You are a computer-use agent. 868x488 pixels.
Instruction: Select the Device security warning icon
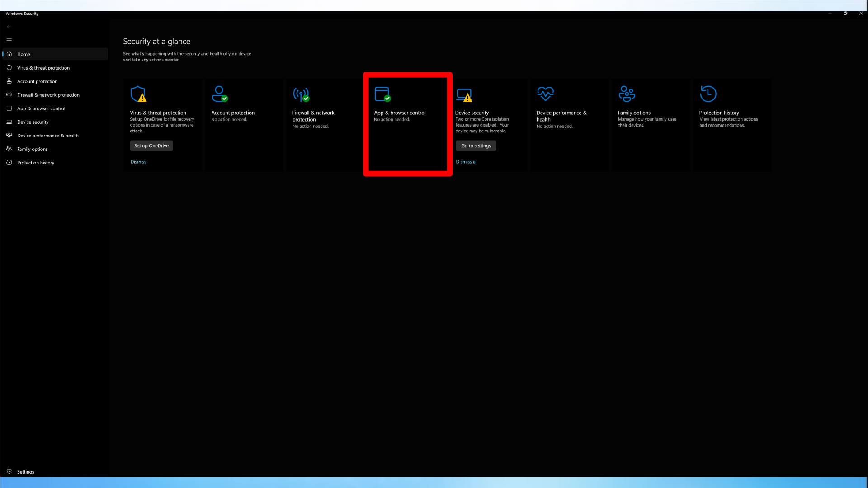463,94
